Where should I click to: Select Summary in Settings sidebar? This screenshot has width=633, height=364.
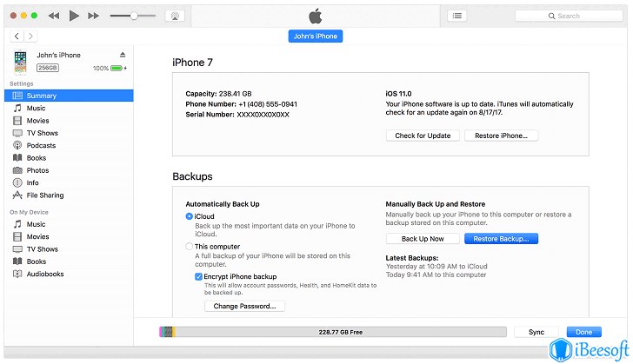click(x=69, y=96)
